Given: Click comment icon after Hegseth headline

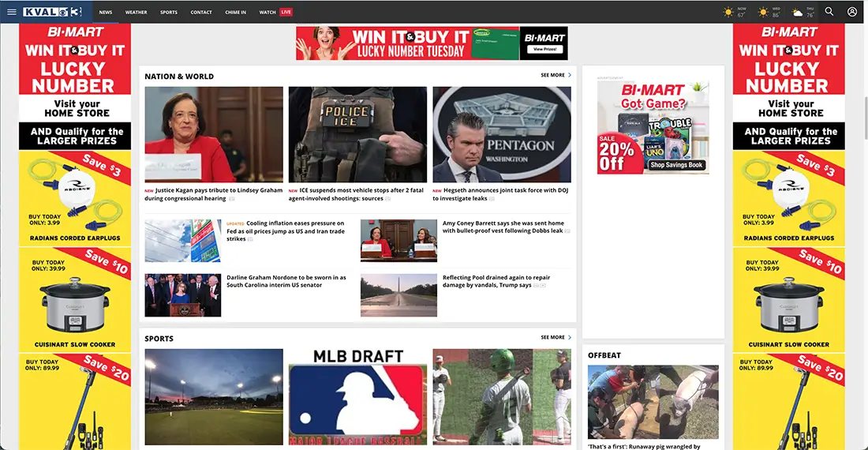Looking at the screenshot, I should pos(492,199).
